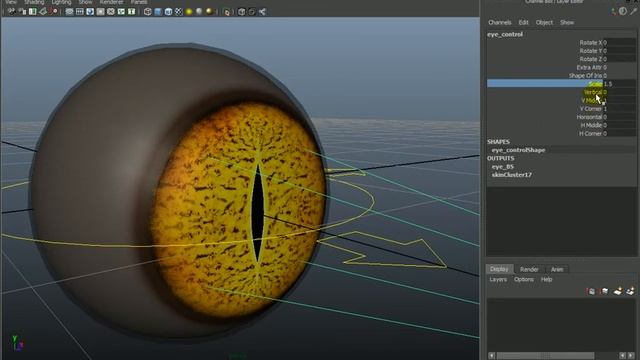Toggle the grey Shadows sphere icon
The image size is (640, 360).
199,12
